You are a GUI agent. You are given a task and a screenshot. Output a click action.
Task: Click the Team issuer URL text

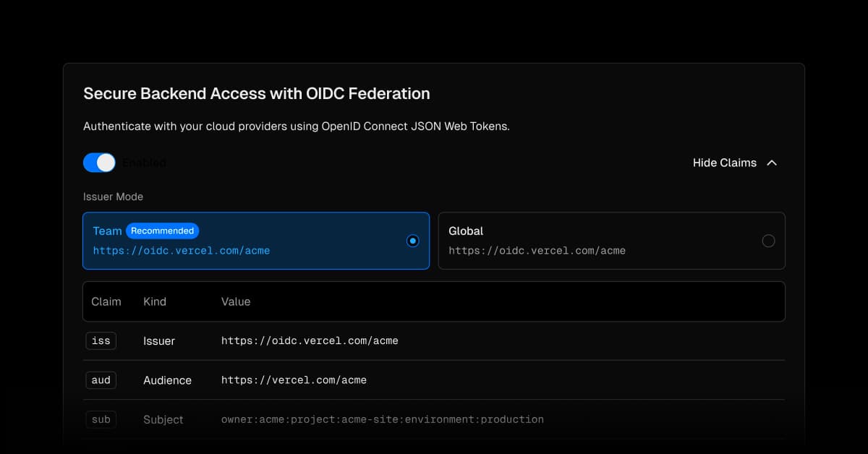181,251
